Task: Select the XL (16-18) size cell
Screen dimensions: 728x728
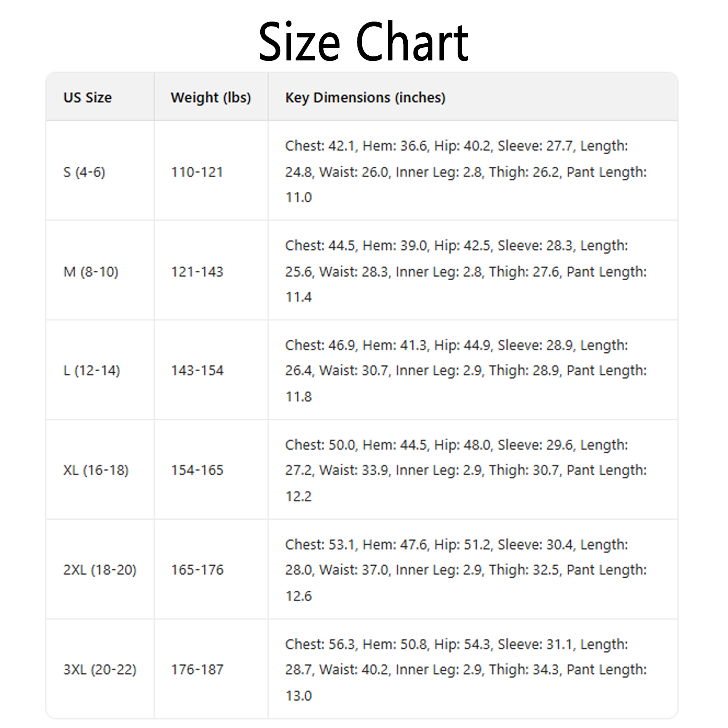Action: coord(96,470)
